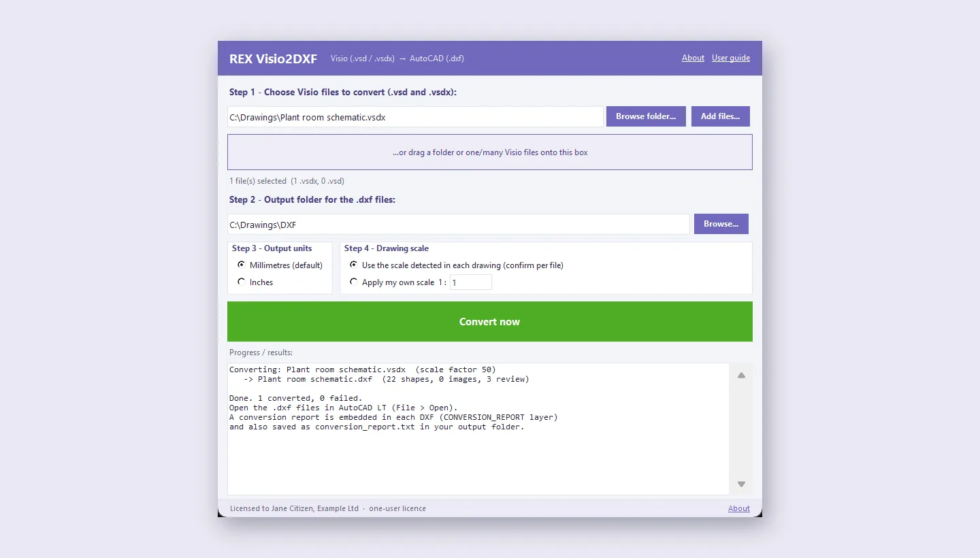The image size is (980, 558).
Task: Open the User guide link
Action: point(731,58)
